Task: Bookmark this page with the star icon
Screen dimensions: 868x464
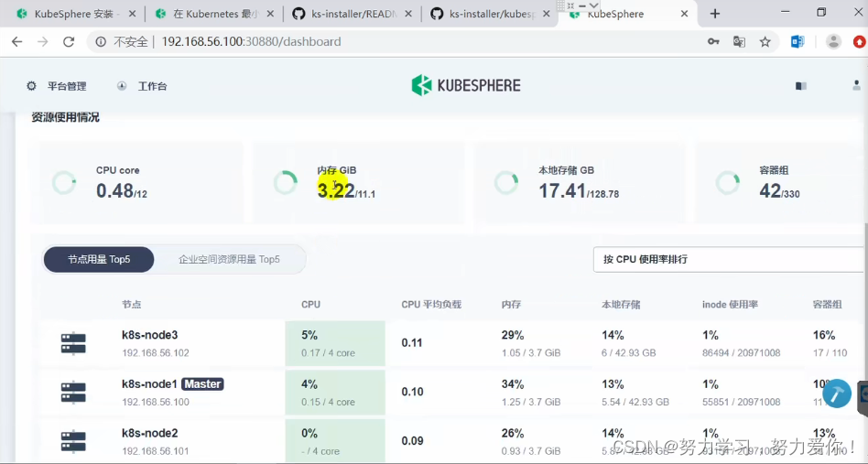Action: tap(765, 41)
